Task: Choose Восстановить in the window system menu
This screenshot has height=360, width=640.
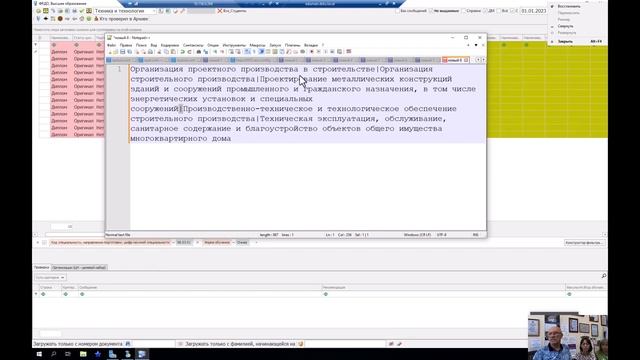Action: (569, 7)
